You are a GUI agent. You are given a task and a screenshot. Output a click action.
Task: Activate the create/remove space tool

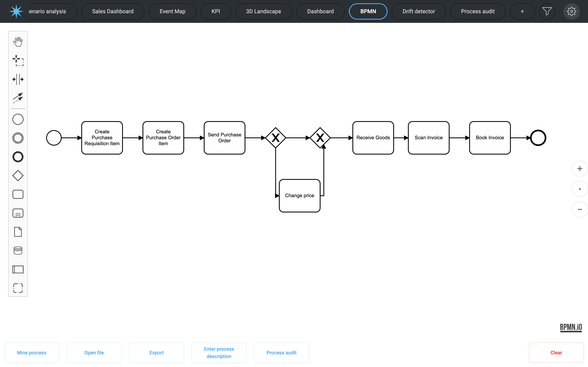click(18, 79)
